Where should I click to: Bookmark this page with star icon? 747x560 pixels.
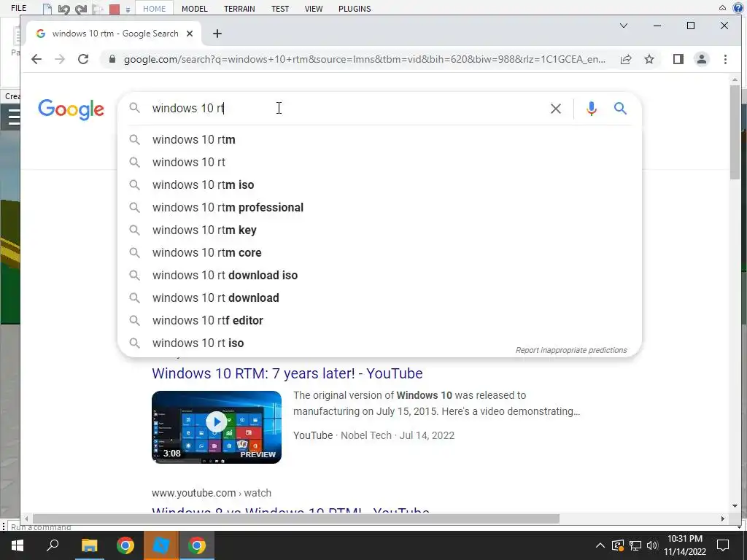[x=649, y=59]
